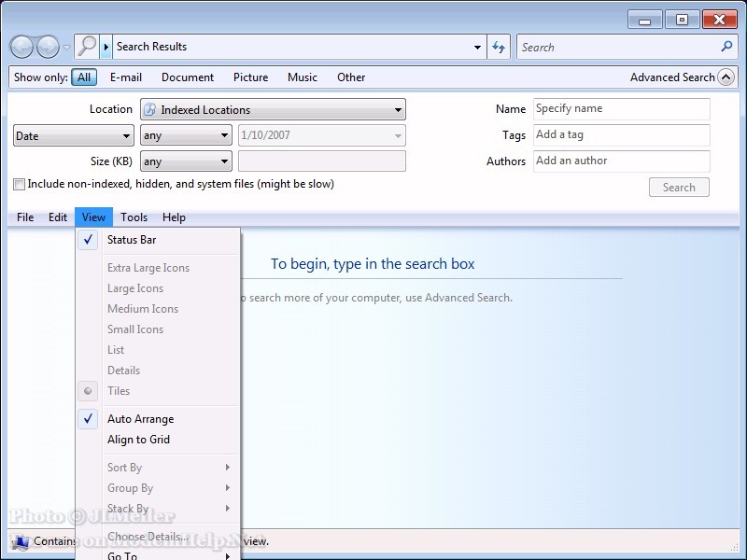Click the breadcrumb arrow before Search Results
Screen dimensions: 747x560
[x=107, y=47]
